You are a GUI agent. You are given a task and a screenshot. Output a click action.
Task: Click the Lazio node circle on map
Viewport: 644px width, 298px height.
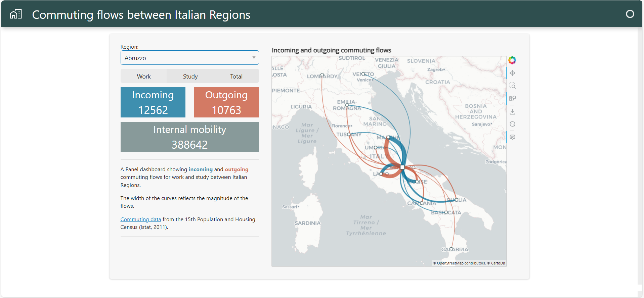381,174
